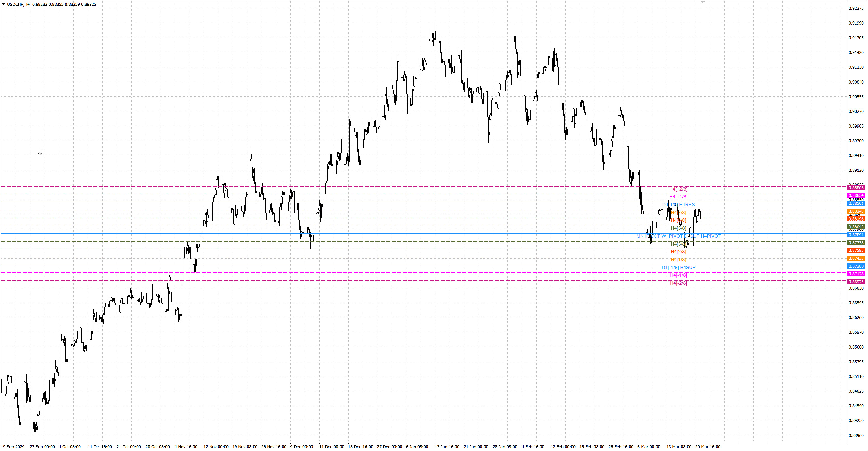This screenshot has height=451, width=868.
Task: Click the gray chart shift marker triangle
Action: click(703, 2)
